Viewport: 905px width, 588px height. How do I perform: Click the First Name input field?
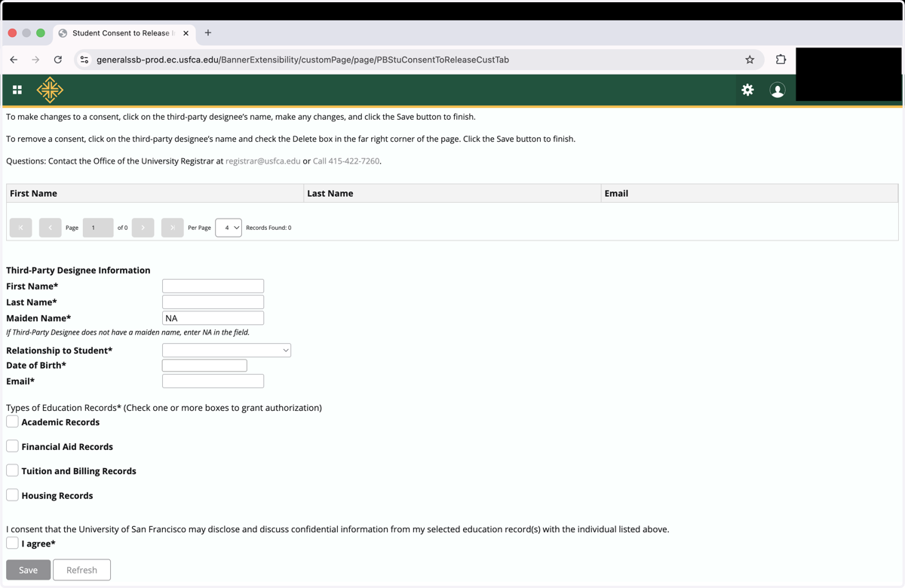pyautogui.click(x=213, y=286)
